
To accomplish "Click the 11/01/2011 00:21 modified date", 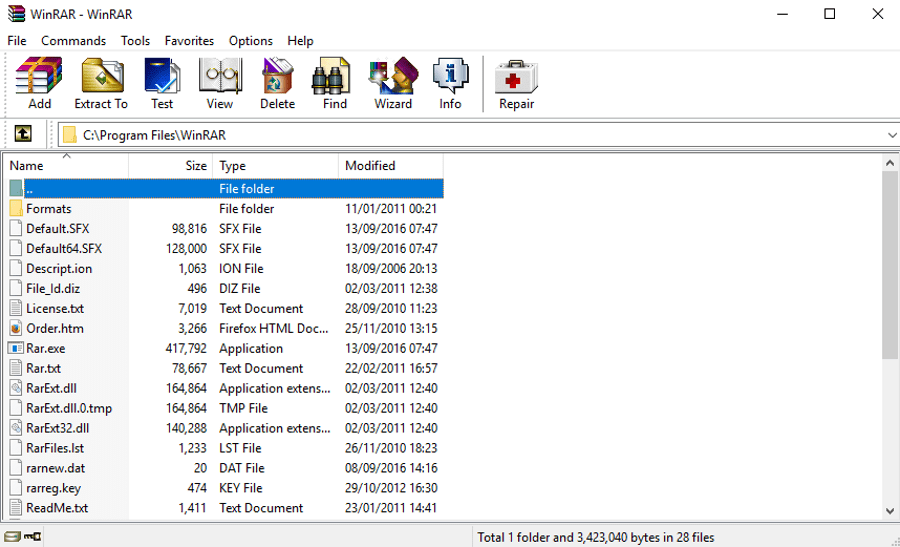I will tap(391, 208).
